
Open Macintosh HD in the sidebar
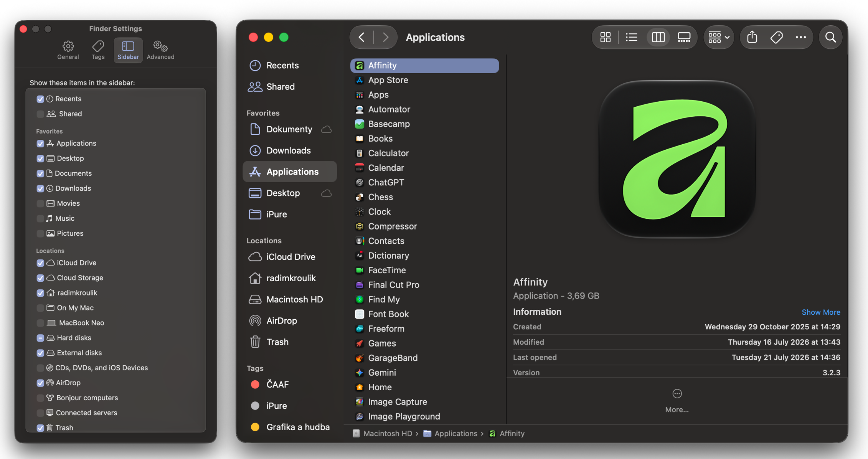coord(290,299)
